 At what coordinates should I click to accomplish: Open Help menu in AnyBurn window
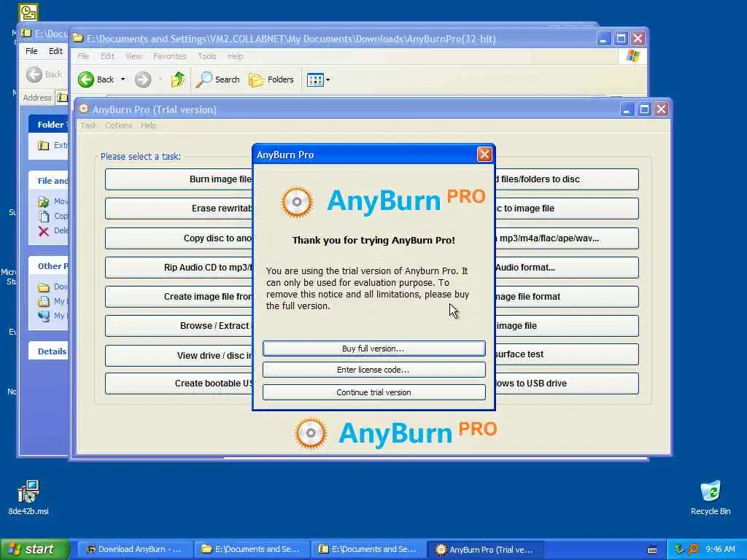[x=149, y=125]
